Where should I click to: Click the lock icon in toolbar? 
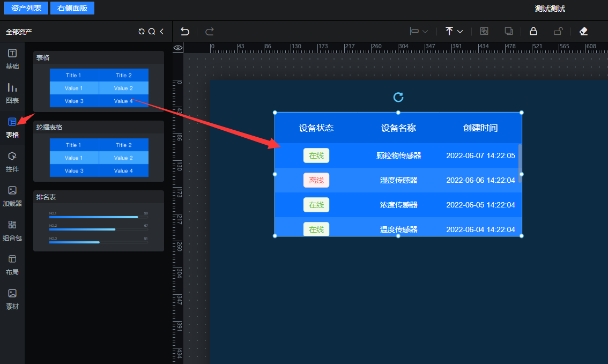coord(533,31)
